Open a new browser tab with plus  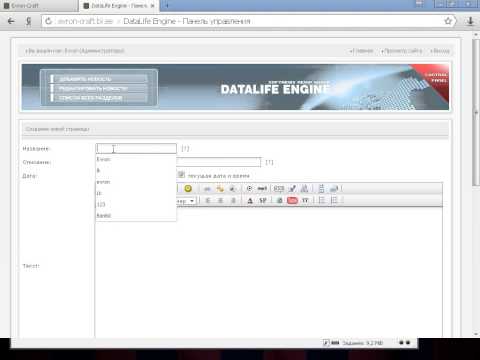point(167,5)
